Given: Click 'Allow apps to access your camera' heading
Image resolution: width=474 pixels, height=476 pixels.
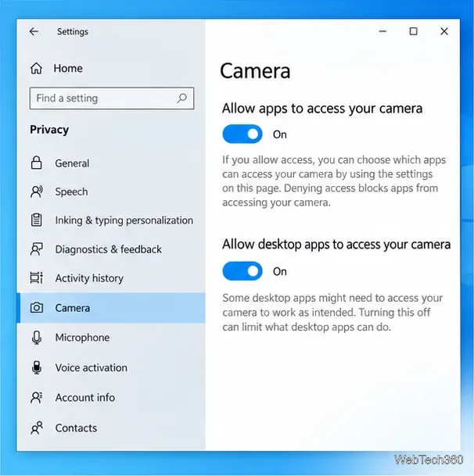Looking at the screenshot, I should coord(322,109).
